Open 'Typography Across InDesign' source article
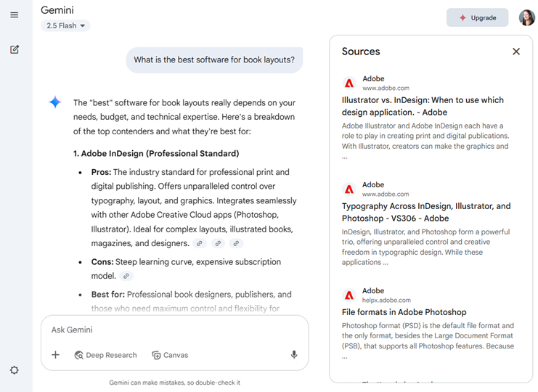538x392 pixels. [x=426, y=212]
